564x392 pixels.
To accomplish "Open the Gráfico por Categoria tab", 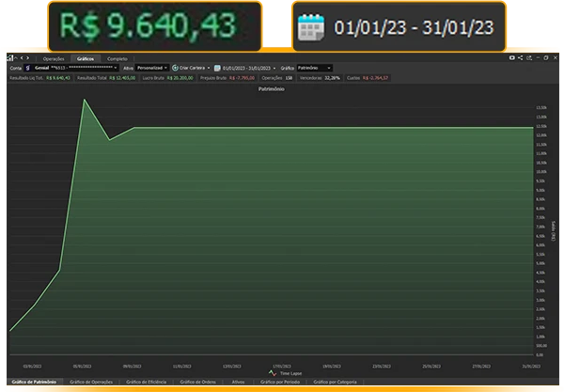I will (x=335, y=382).
